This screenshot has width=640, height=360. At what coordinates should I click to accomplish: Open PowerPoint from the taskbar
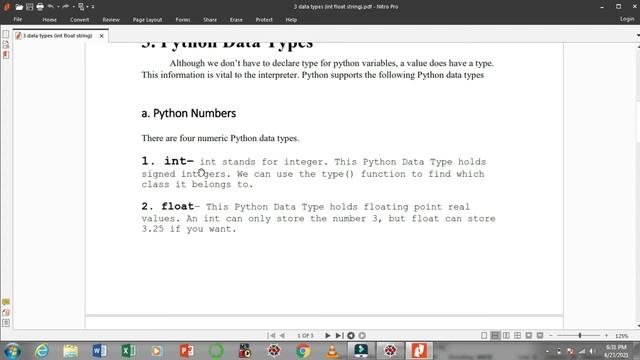click(187, 351)
